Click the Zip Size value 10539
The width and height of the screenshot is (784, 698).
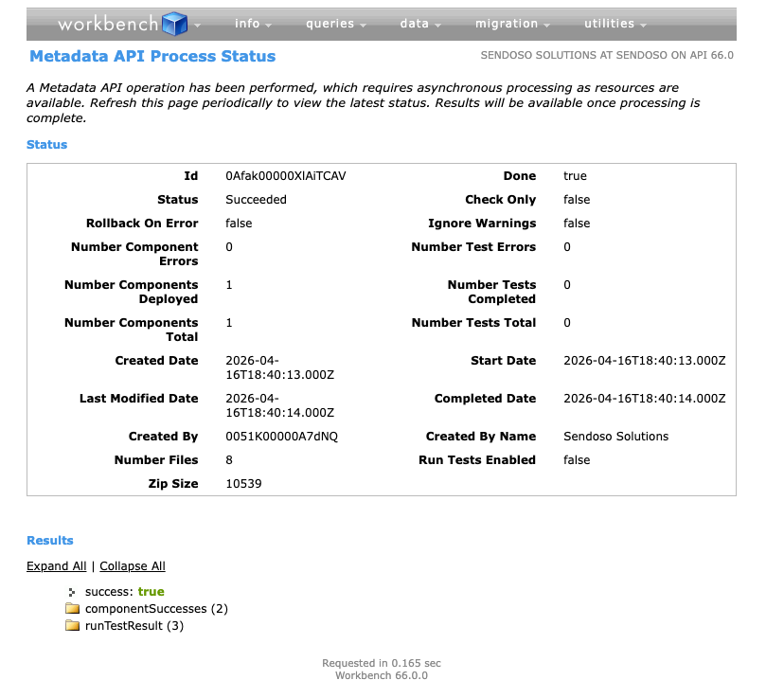click(243, 484)
